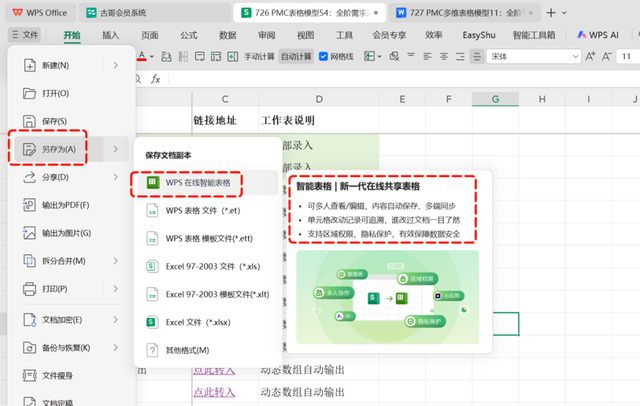Viewport: 640px width, 406px height.
Task: Switch to the Insert (插入) ribbon tab
Action: pyautogui.click(x=111, y=35)
